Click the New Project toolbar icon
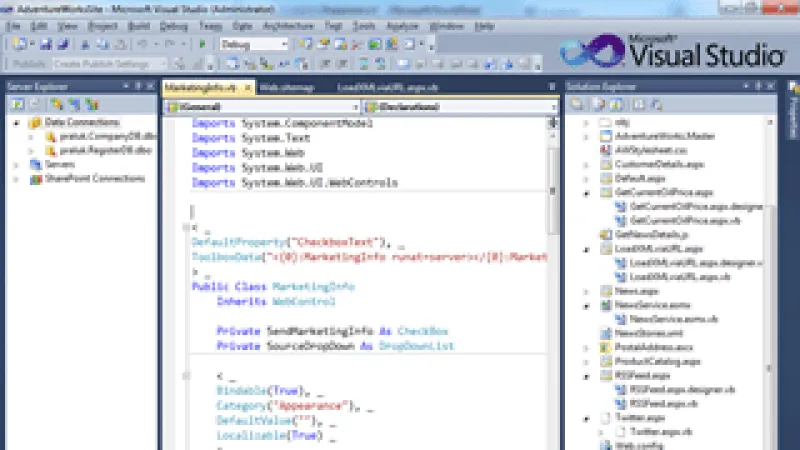The width and height of the screenshot is (800, 450). click(19, 44)
